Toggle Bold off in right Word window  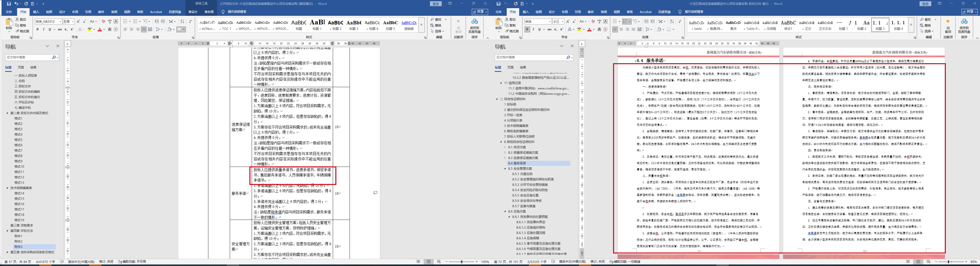(x=527, y=29)
